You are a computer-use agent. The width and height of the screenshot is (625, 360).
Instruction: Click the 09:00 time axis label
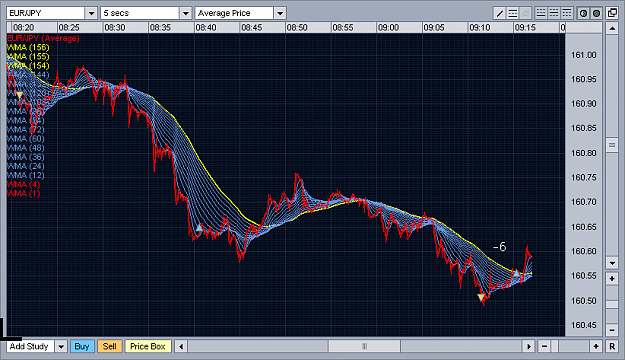[388, 28]
